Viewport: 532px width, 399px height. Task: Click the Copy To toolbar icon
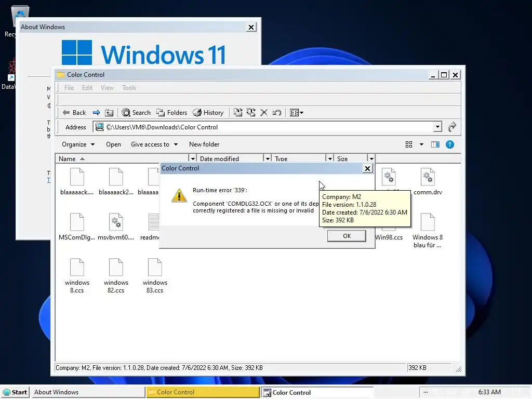point(251,113)
